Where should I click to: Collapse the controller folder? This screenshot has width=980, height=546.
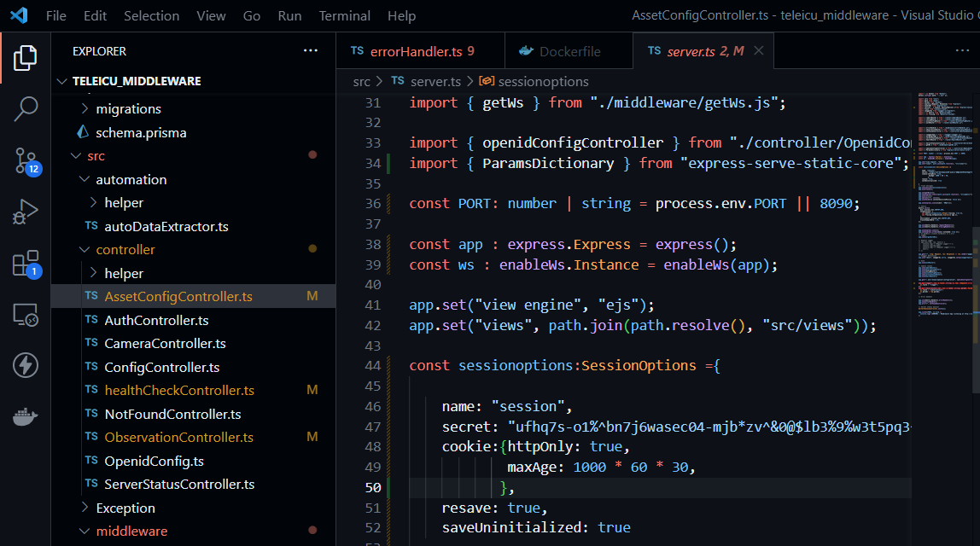[x=125, y=250]
